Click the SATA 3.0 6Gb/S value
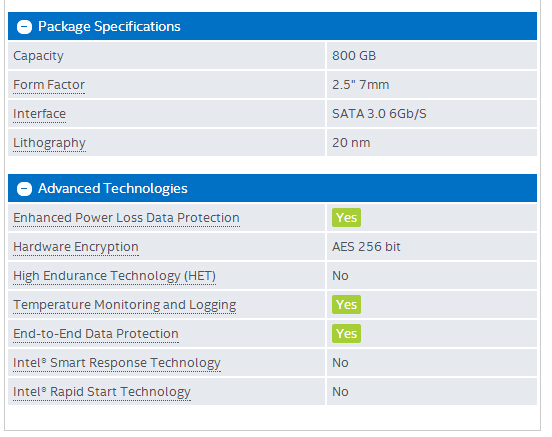The width and height of the screenshot is (552, 437). coord(379,114)
